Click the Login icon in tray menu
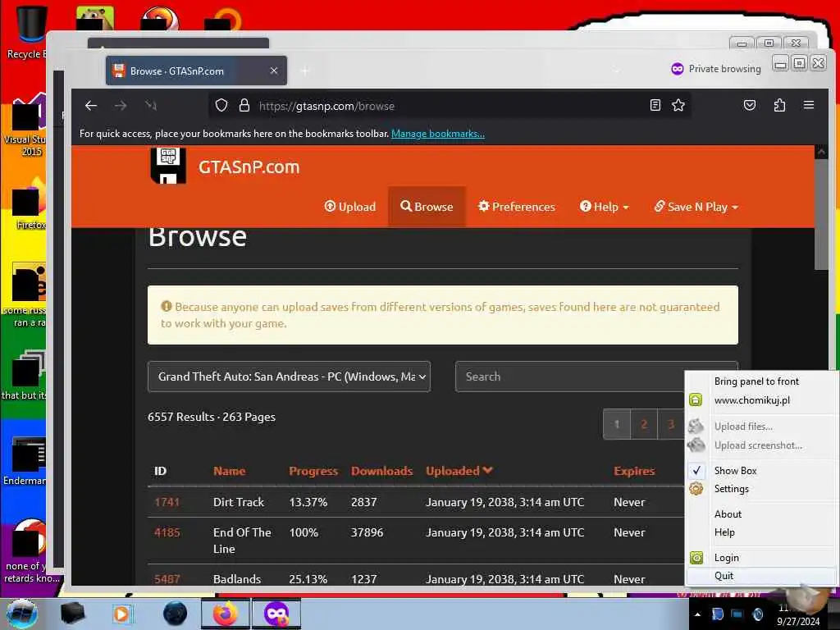 (x=696, y=558)
